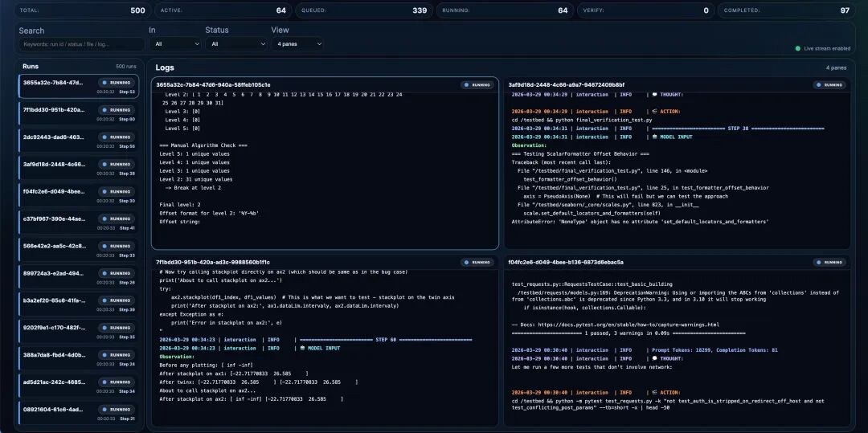Click the QUEUED 339 counter card
This screenshot has height=433, width=868.
point(364,10)
